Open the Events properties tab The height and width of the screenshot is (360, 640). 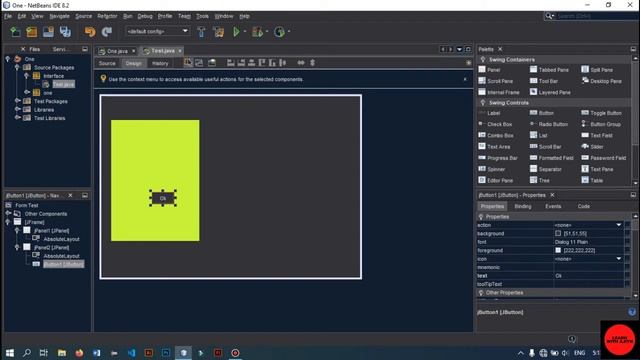553,207
